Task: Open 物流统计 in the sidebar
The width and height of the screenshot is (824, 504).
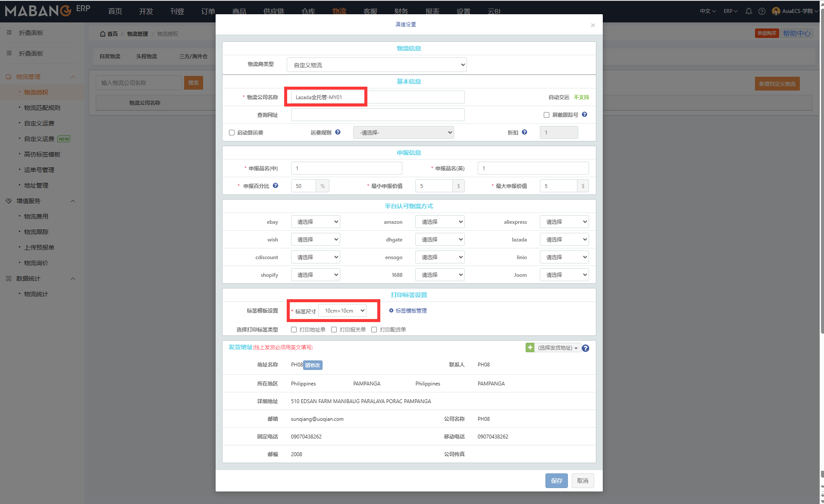Action: coord(36,294)
